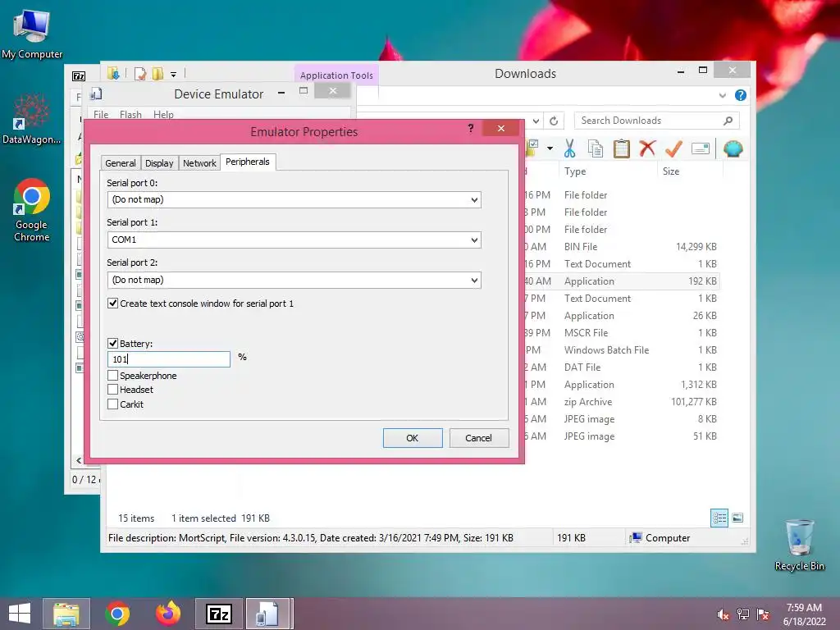Click the magnifier icon in Search Downloads

pos(728,121)
